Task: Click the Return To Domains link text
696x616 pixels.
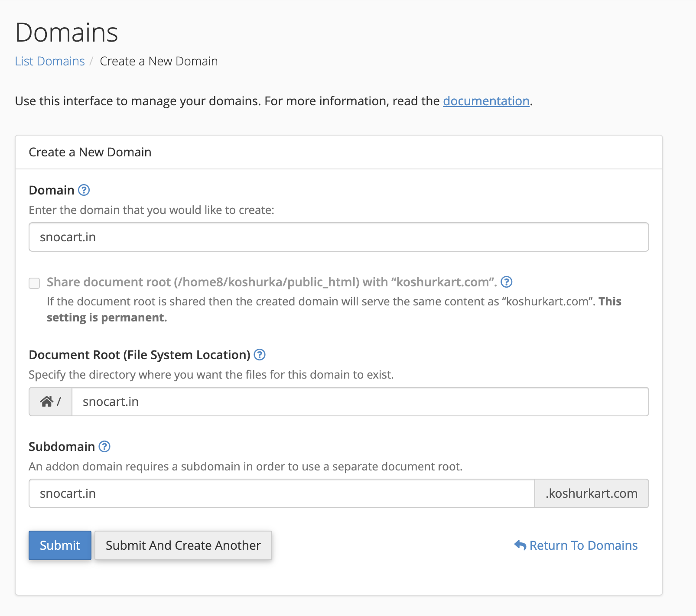Action: click(583, 545)
